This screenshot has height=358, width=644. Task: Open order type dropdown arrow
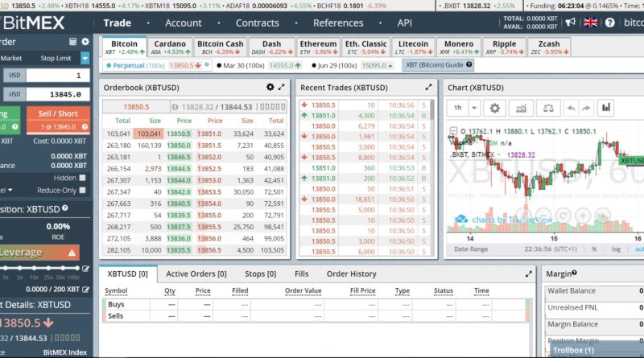(85, 58)
